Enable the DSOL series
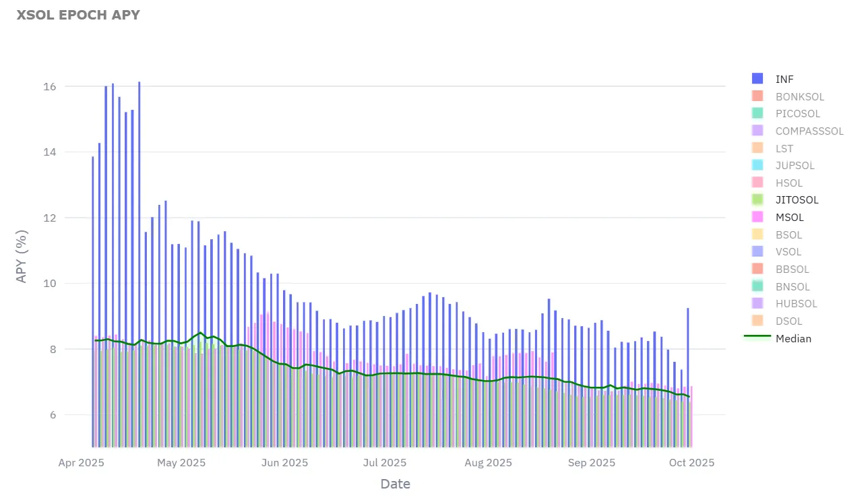 pos(788,321)
